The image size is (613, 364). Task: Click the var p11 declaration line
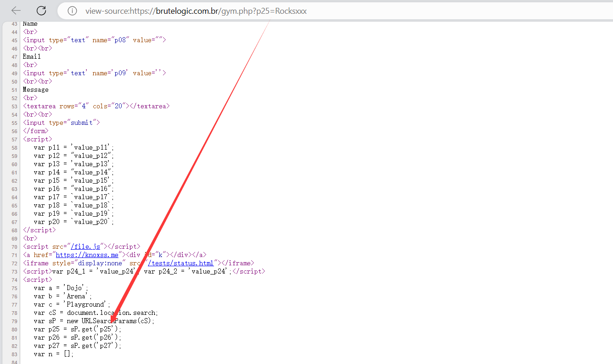click(73, 147)
